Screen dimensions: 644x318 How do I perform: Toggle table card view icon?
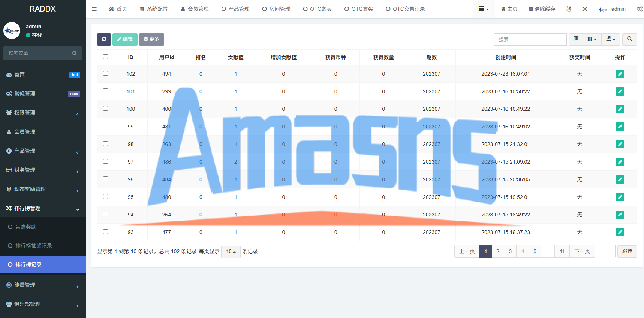[576, 39]
